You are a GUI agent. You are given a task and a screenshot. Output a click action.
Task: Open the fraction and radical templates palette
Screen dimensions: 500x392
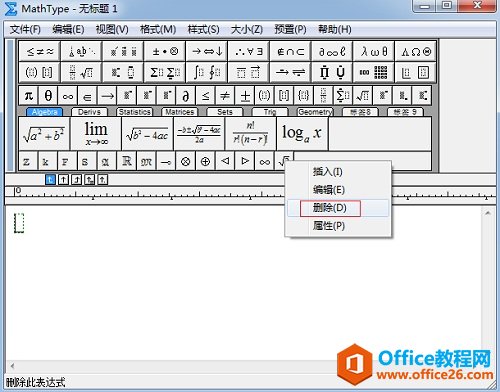click(x=81, y=72)
